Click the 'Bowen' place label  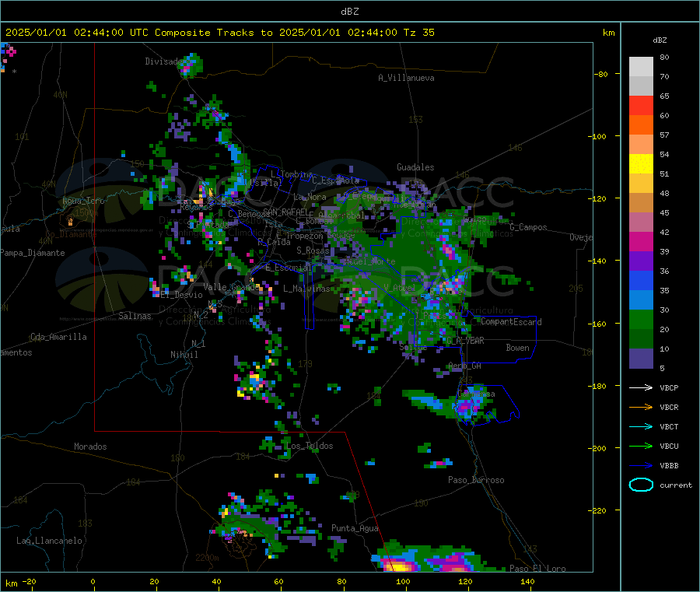(517, 348)
